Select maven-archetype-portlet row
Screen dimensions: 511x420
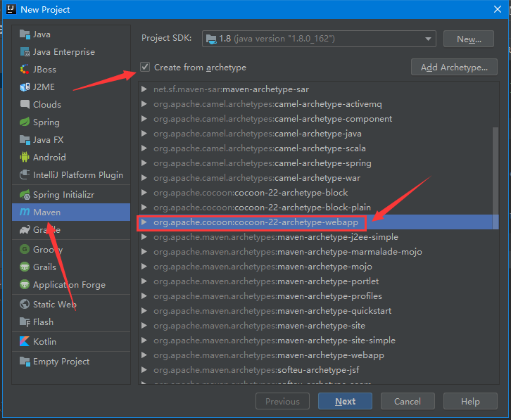319,281
